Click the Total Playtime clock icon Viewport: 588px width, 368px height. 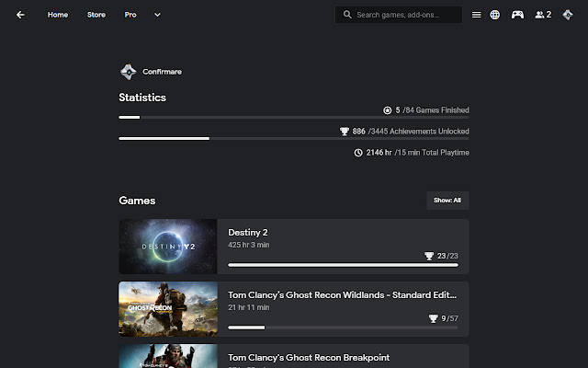point(358,153)
